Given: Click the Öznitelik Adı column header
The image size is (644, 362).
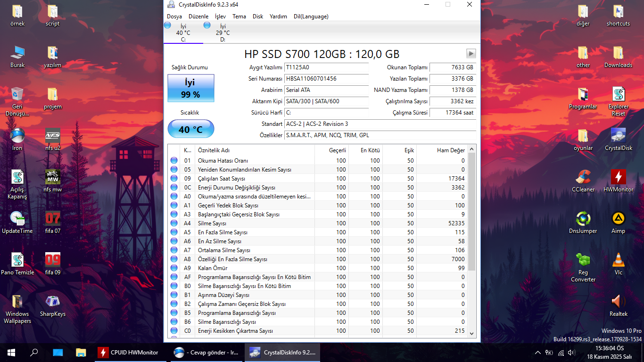Looking at the screenshot, I should (x=255, y=150).
